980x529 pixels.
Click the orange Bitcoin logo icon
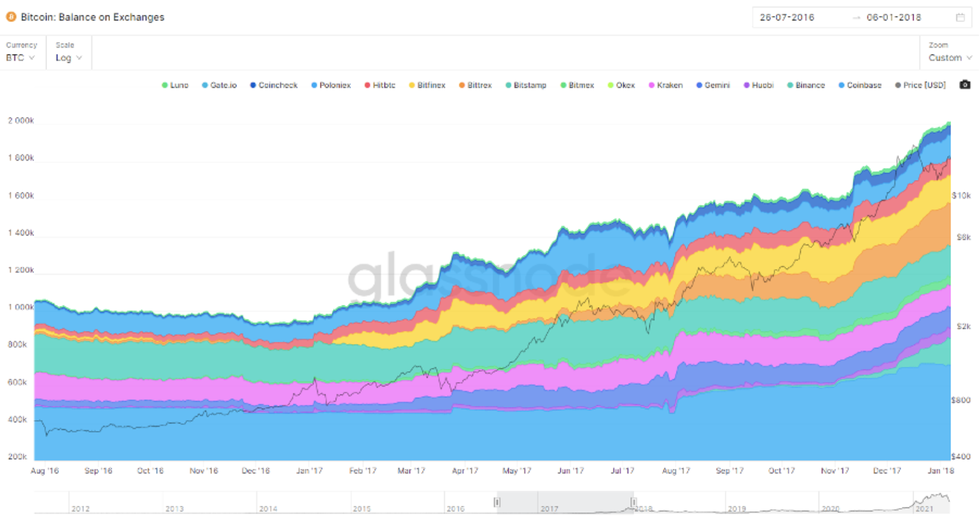coord(11,17)
